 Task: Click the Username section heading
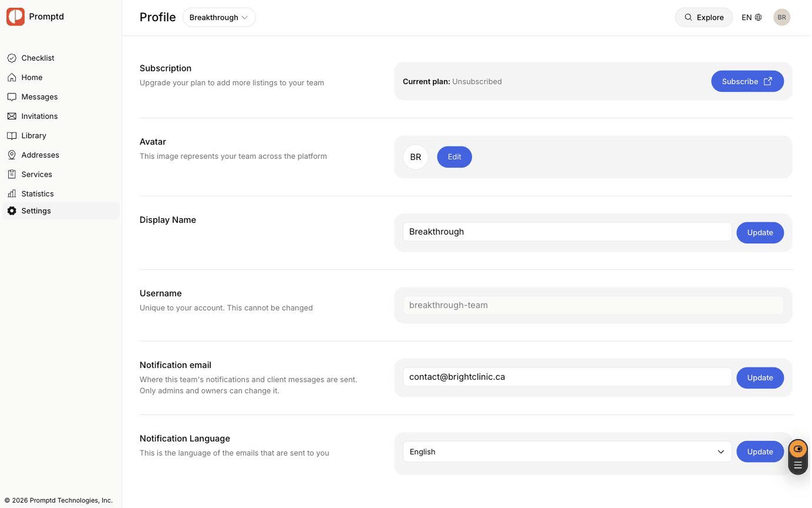[160, 293]
